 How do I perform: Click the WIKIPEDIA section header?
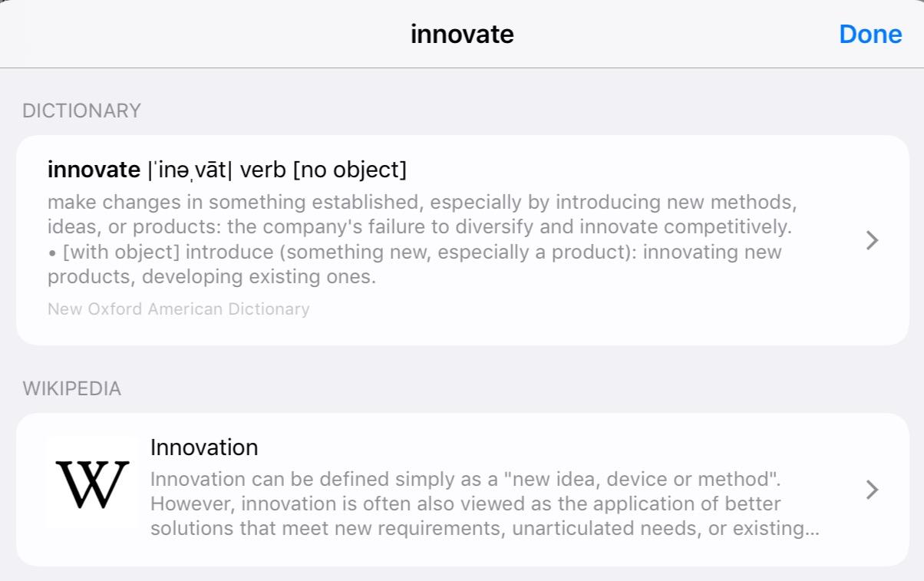point(72,388)
